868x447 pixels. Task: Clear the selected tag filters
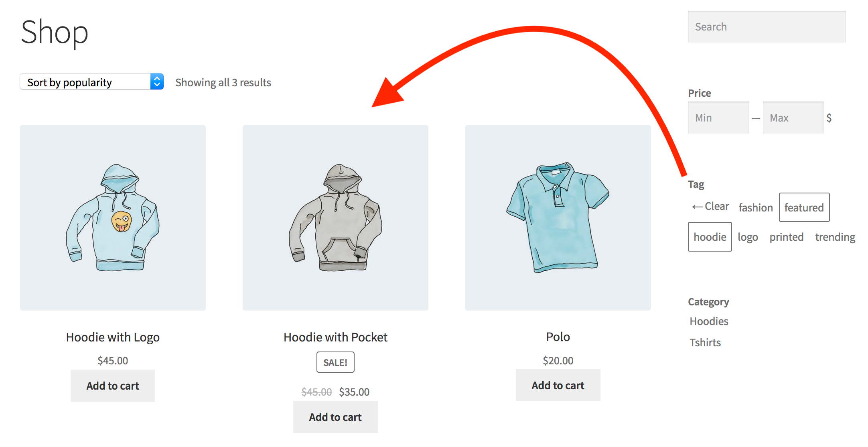point(710,207)
